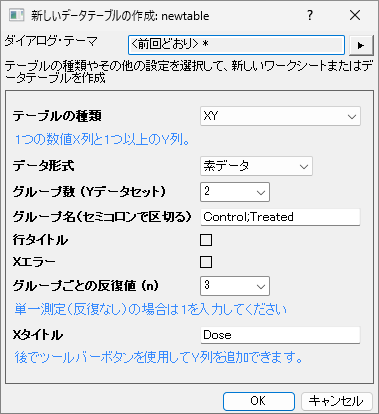Open the データ形式 素データ dropdown
Image resolution: width=379 pixels, height=414 pixels.
point(256,166)
